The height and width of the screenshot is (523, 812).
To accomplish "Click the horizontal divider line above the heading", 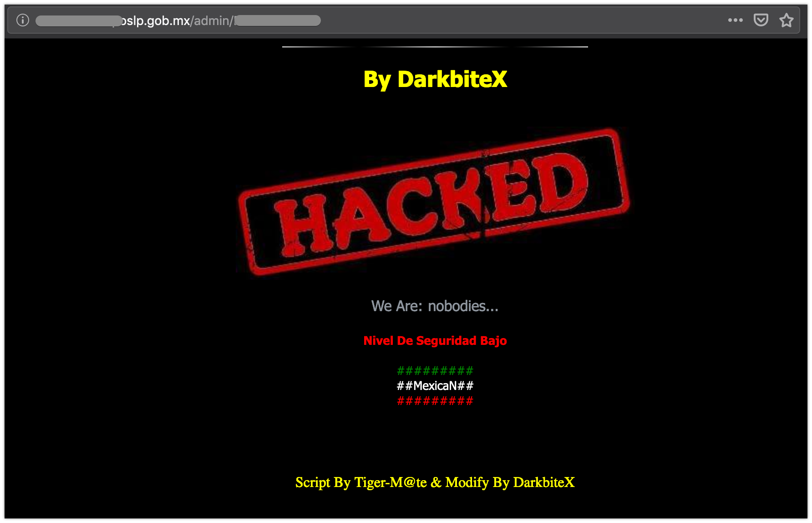I will coord(435,47).
